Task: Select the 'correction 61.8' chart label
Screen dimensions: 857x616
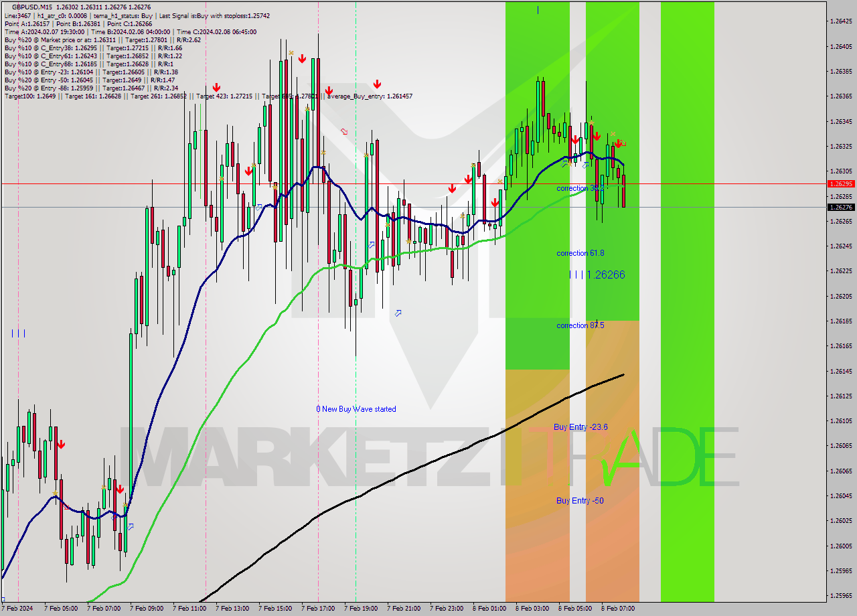Action: point(580,253)
